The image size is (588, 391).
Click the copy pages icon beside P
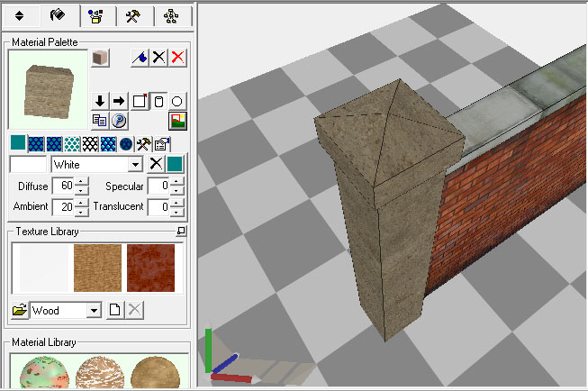101,120
